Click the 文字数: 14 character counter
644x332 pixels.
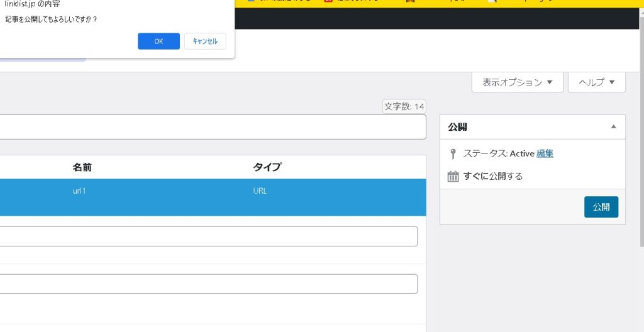[x=404, y=107]
